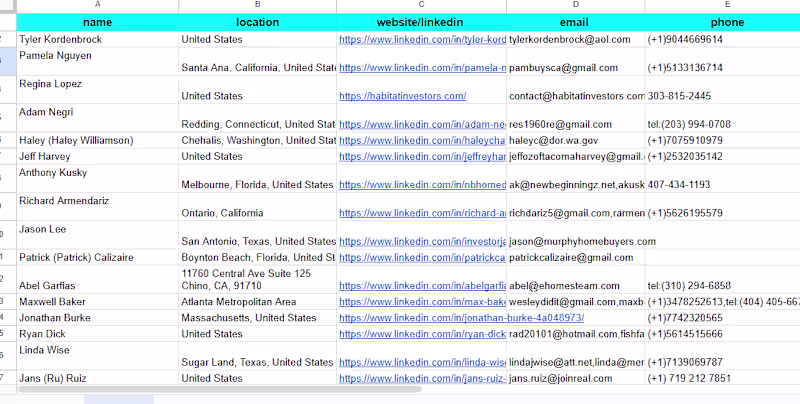800x404 pixels.
Task: Select column A header
Action: 97,5
